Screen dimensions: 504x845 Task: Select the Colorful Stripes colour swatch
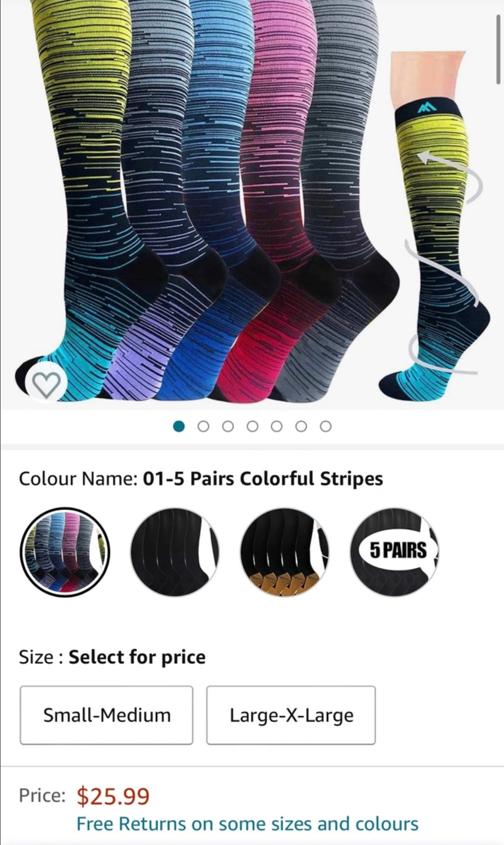[x=65, y=552]
